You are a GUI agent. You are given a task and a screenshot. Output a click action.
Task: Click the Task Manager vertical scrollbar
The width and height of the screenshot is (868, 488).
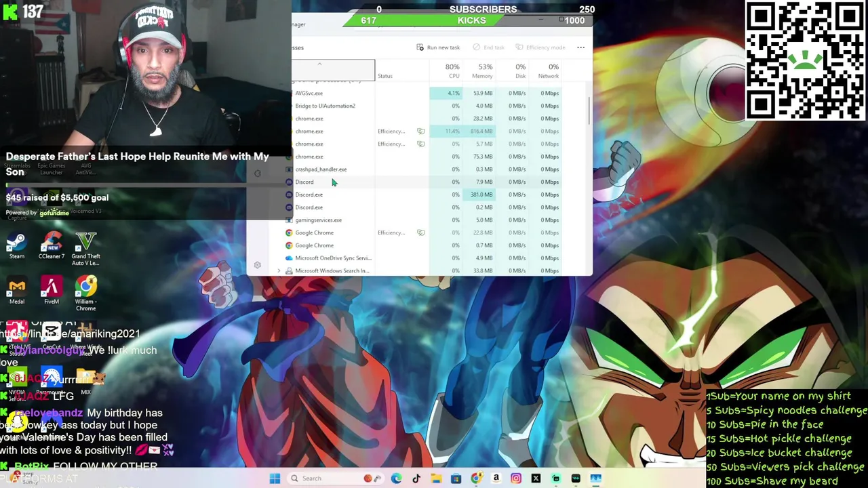pos(589,111)
